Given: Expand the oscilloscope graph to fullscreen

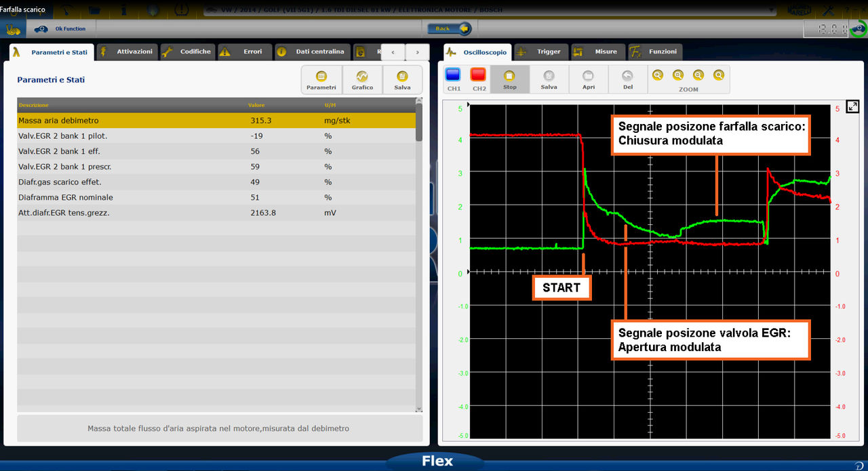Looking at the screenshot, I should pos(853,106).
